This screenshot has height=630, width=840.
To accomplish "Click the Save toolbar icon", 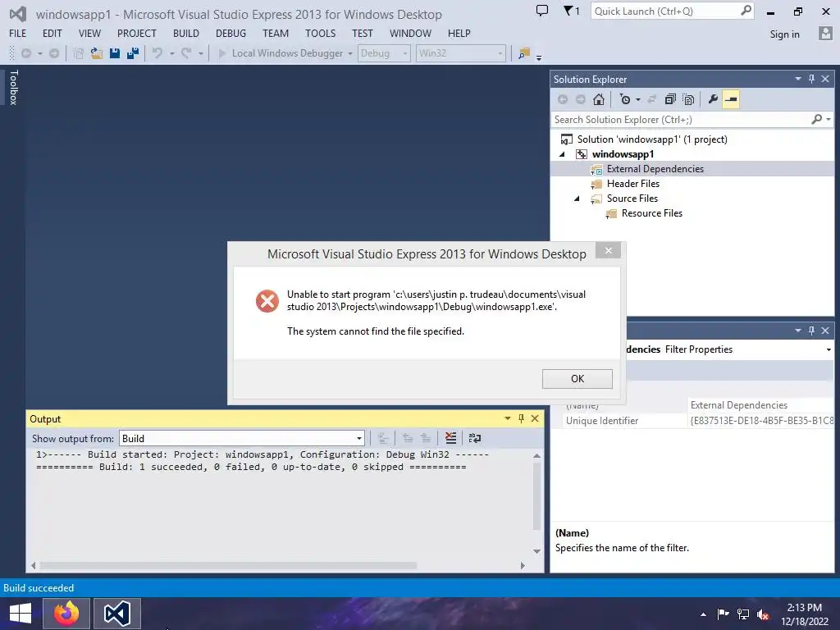I will pos(115,53).
